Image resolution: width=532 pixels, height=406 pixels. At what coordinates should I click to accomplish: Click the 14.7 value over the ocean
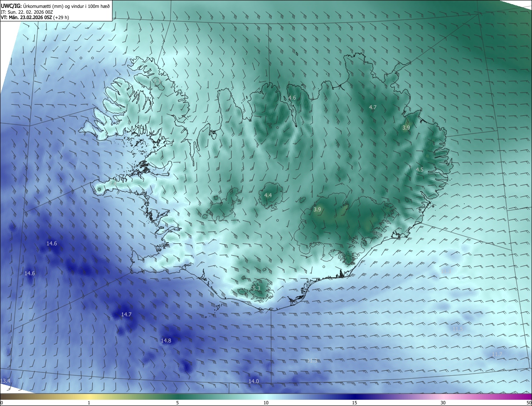point(126,315)
